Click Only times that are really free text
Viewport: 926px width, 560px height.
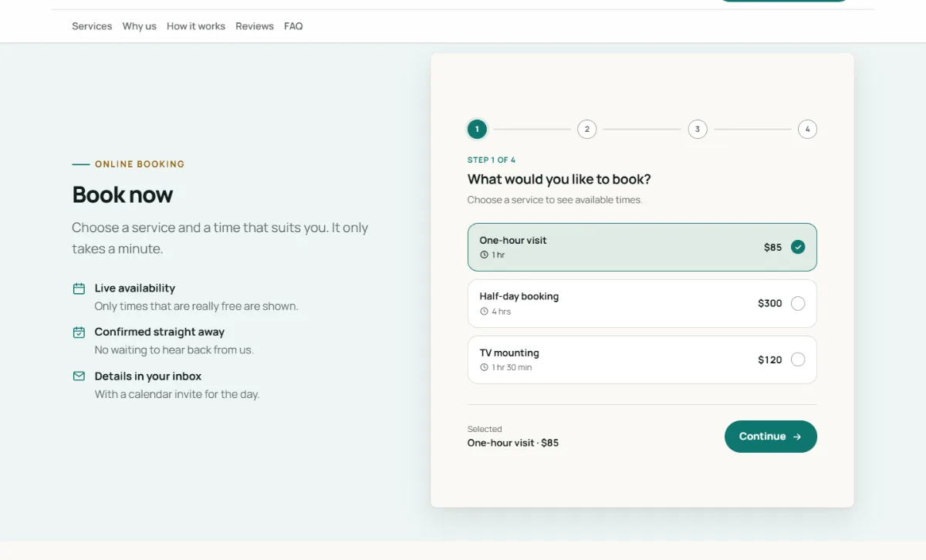coord(196,306)
